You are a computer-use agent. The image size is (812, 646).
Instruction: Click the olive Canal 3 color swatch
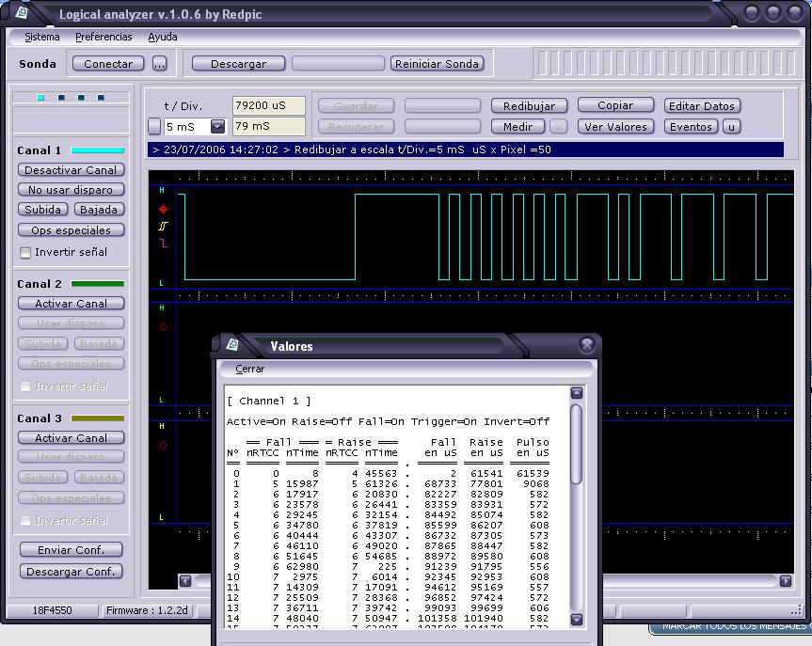coord(97,418)
